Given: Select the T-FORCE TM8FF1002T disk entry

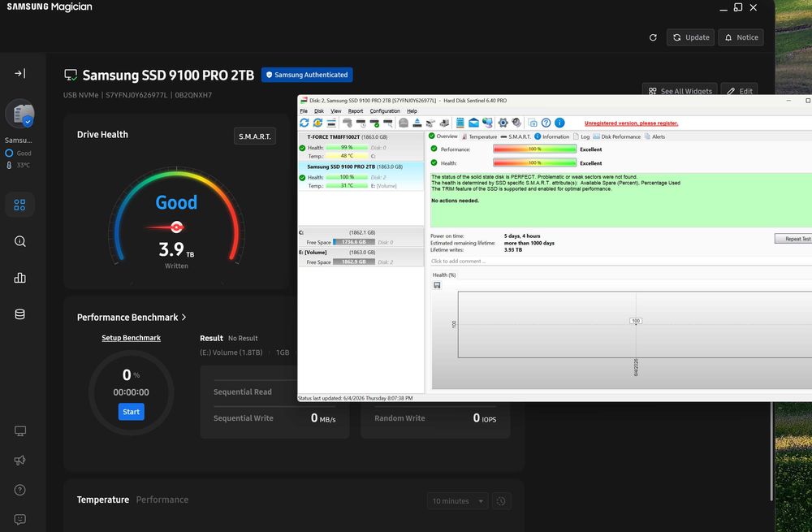Looking at the screenshot, I should (x=361, y=146).
